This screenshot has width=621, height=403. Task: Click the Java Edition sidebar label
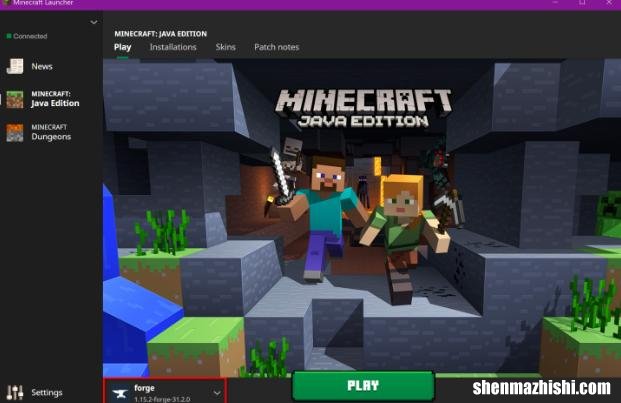pyautogui.click(x=55, y=99)
